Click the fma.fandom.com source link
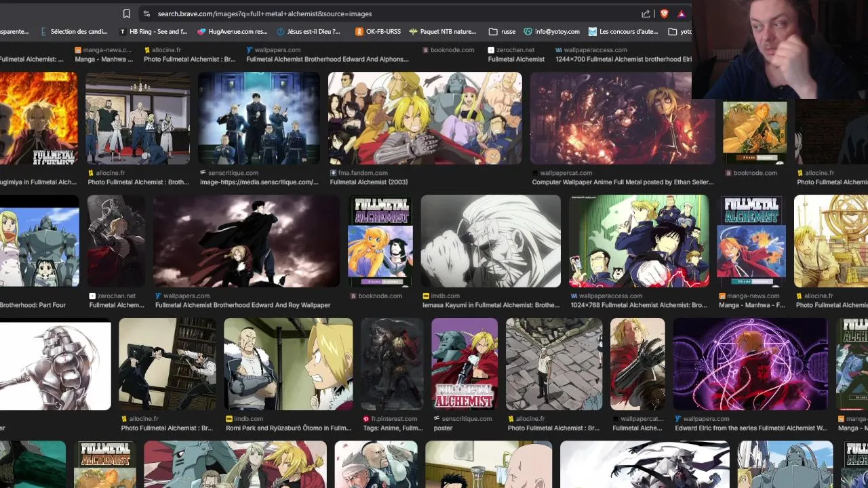Screen dimensions: 868x488 click(363, 173)
